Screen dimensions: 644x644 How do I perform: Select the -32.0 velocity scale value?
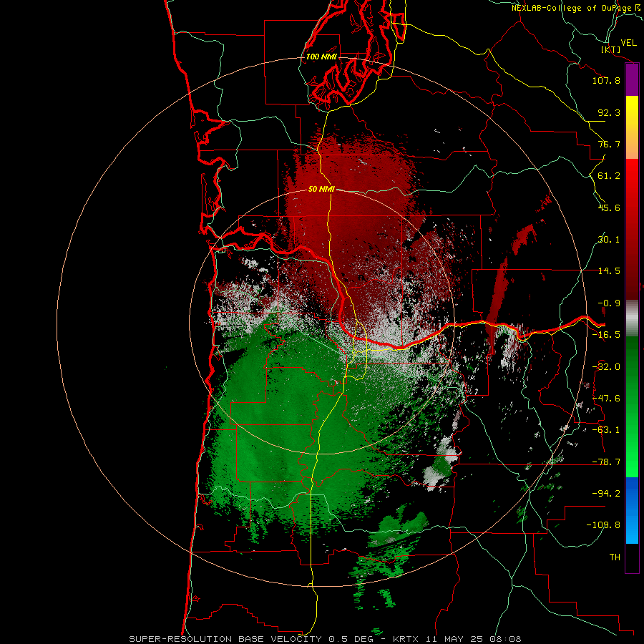pyautogui.click(x=606, y=367)
